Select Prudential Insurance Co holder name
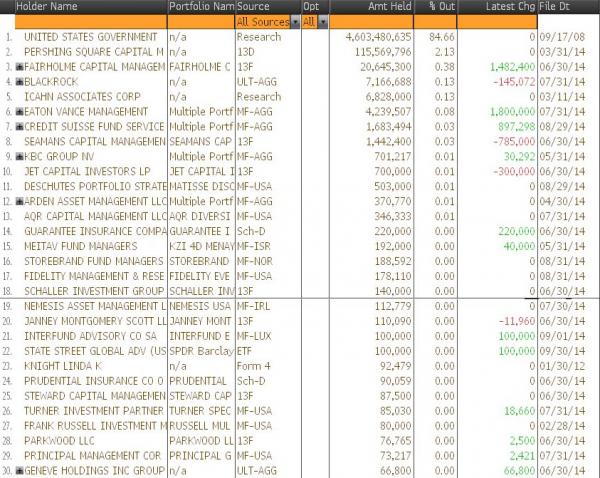The width and height of the screenshot is (600, 478). point(94,381)
